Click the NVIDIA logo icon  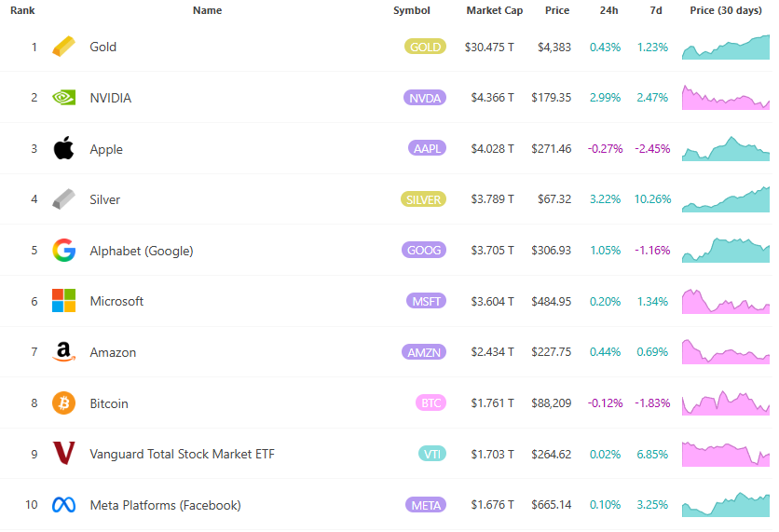pyautogui.click(x=63, y=98)
